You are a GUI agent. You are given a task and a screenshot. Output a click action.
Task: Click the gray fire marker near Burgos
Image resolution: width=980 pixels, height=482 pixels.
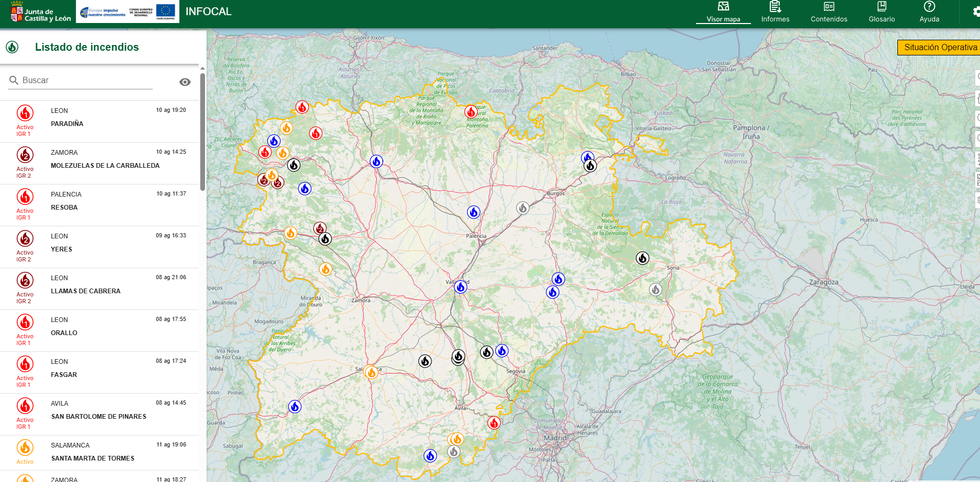click(522, 208)
